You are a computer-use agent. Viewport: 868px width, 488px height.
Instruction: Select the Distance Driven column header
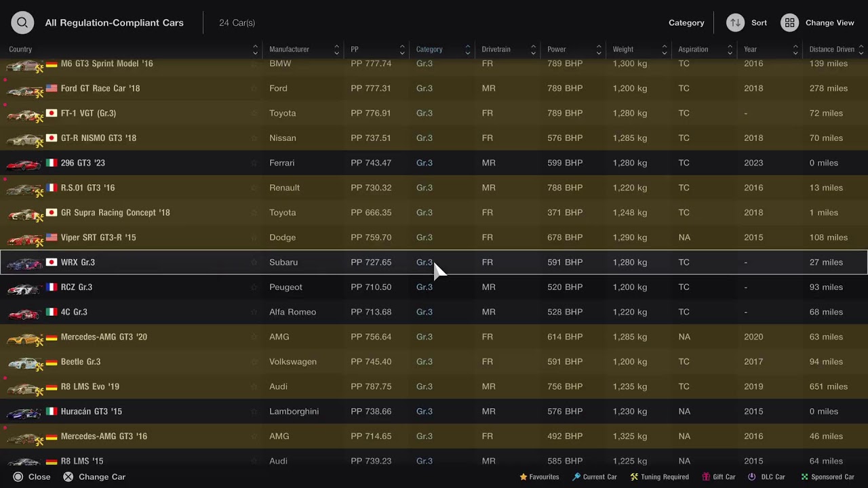point(831,49)
